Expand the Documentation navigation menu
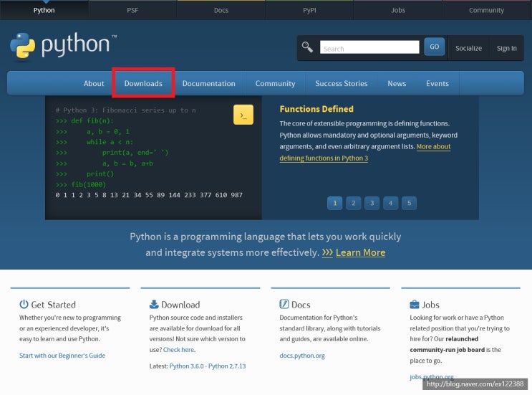Image resolution: width=532 pixels, height=395 pixels. click(x=208, y=83)
